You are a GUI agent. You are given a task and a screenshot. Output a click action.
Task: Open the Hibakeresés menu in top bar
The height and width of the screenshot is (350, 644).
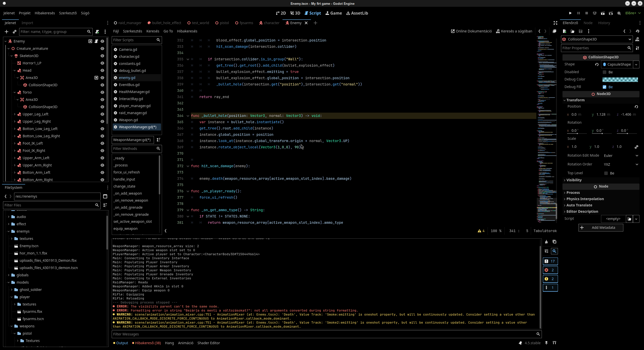coord(45,13)
